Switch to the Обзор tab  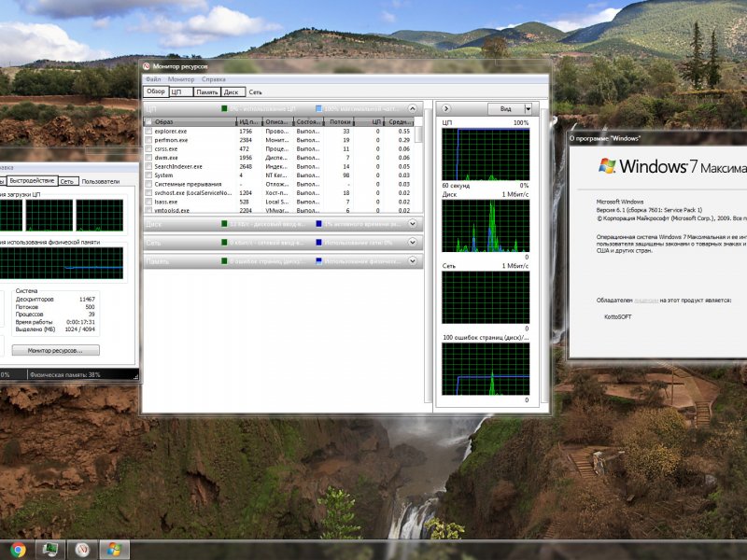click(156, 91)
